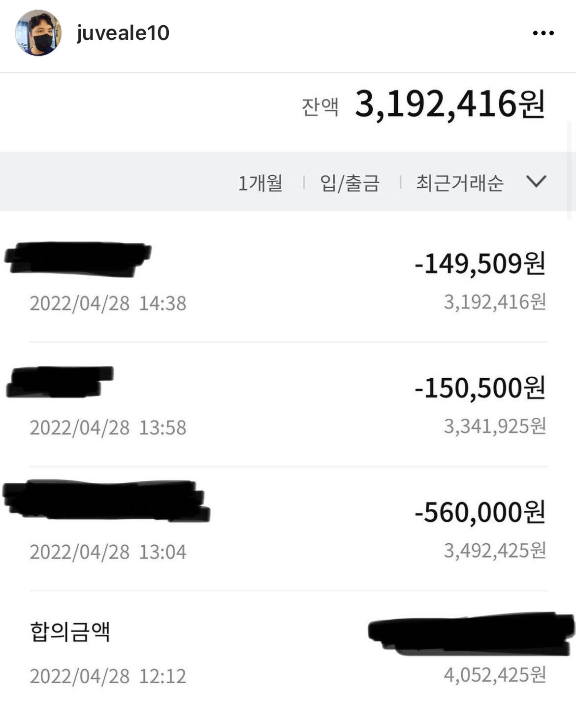Open the three-dot more options menu
The image size is (576, 728).
tap(543, 33)
